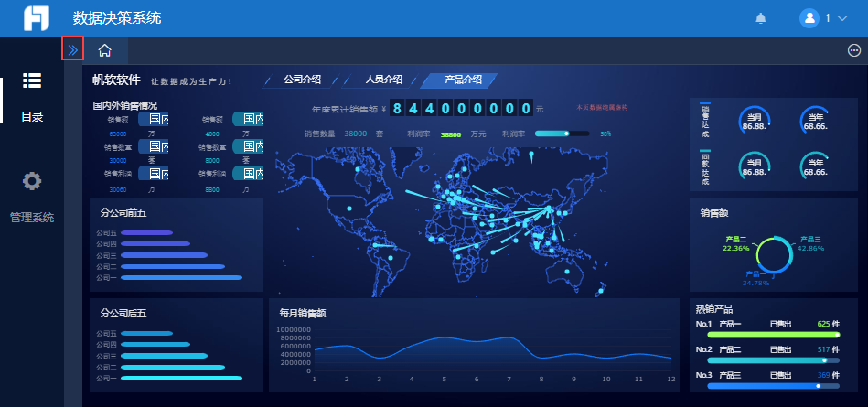868x407 pixels.
Task: Click the 热销产品 heading
Action: [x=714, y=309]
